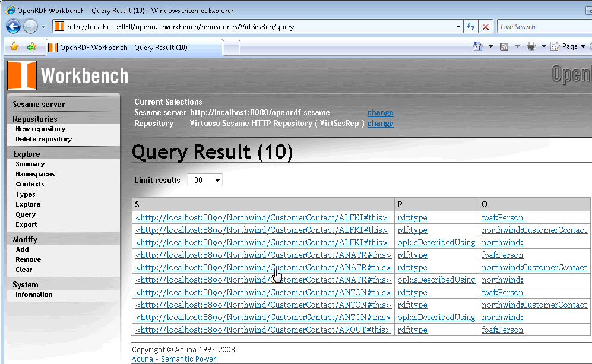Image resolution: width=592 pixels, height=364 pixels.
Task: Click the Add to Favorites icon
Action: [31, 47]
